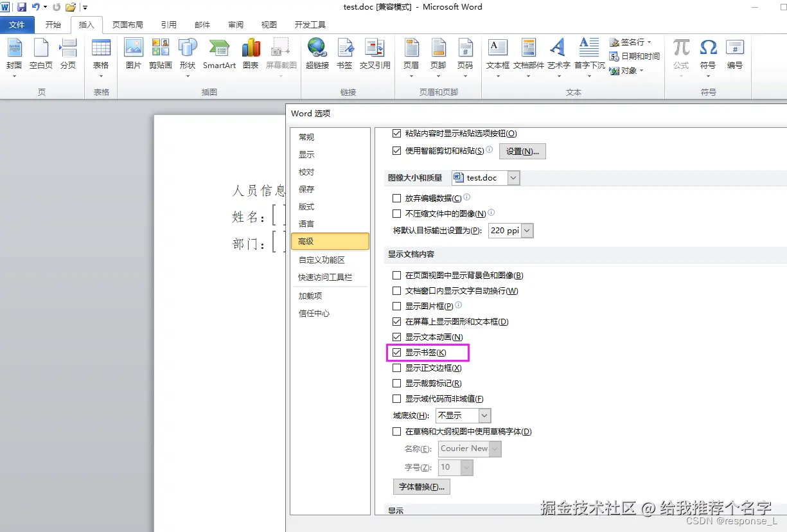Open the Page Number (页码) menu

click(465, 57)
